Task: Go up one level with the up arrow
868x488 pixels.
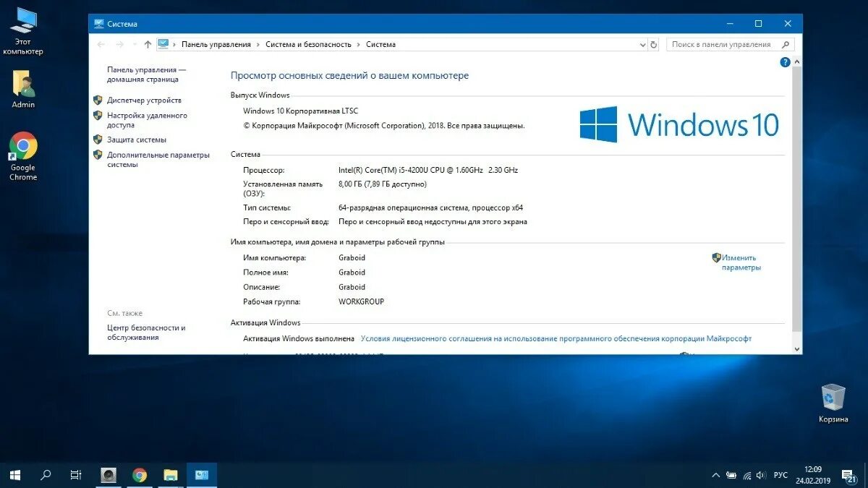Action: 148,44
